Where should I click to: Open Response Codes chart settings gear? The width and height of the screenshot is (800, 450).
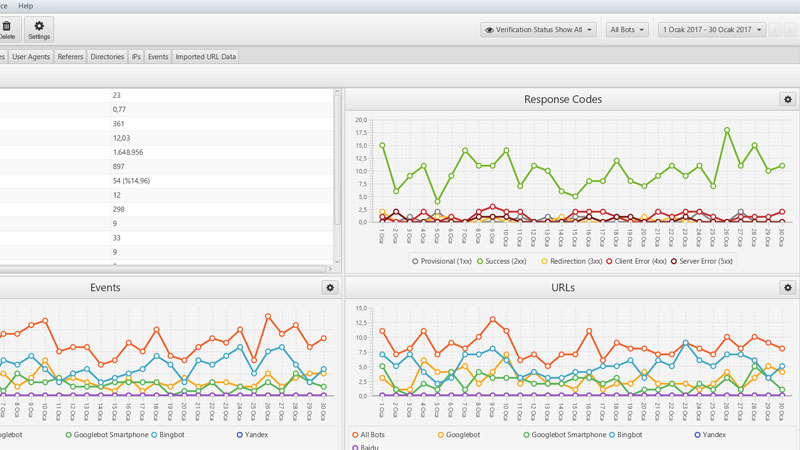(788, 99)
